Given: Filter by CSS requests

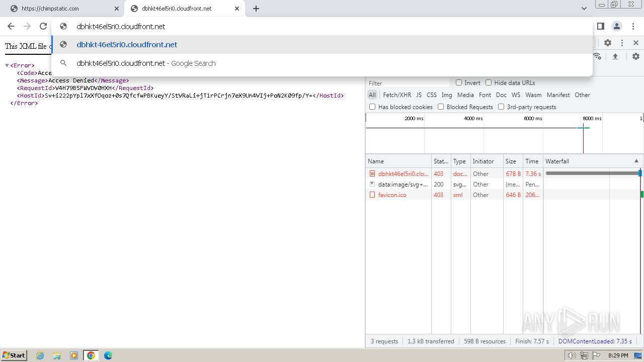Looking at the screenshot, I should (432, 95).
